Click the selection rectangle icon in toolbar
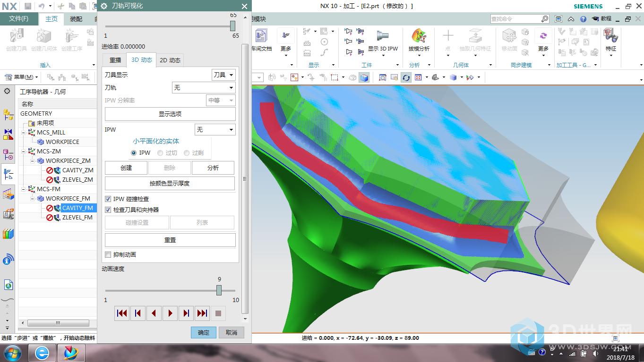Image resolution: width=644 pixels, height=362 pixels. coord(334,77)
